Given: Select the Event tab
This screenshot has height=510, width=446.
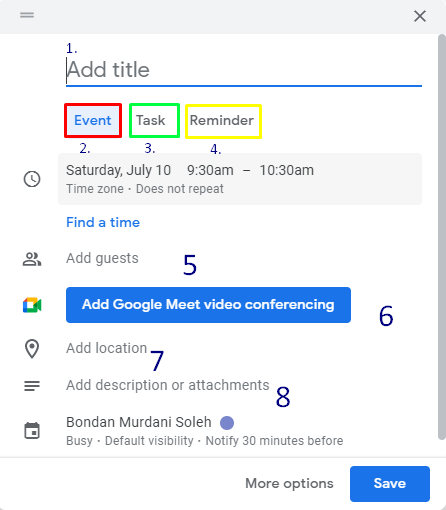Looking at the screenshot, I should pyautogui.click(x=93, y=120).
